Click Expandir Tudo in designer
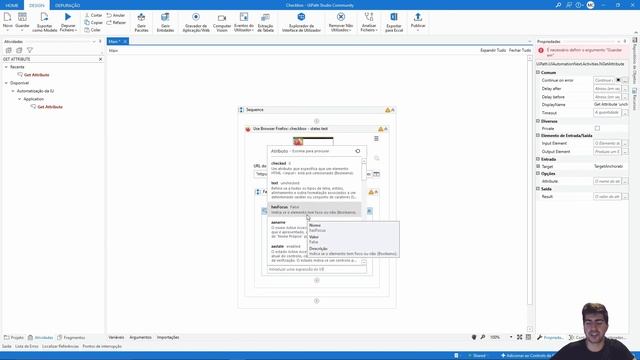The width and height of the screenshot is (640, 360). tap(493, 50)
